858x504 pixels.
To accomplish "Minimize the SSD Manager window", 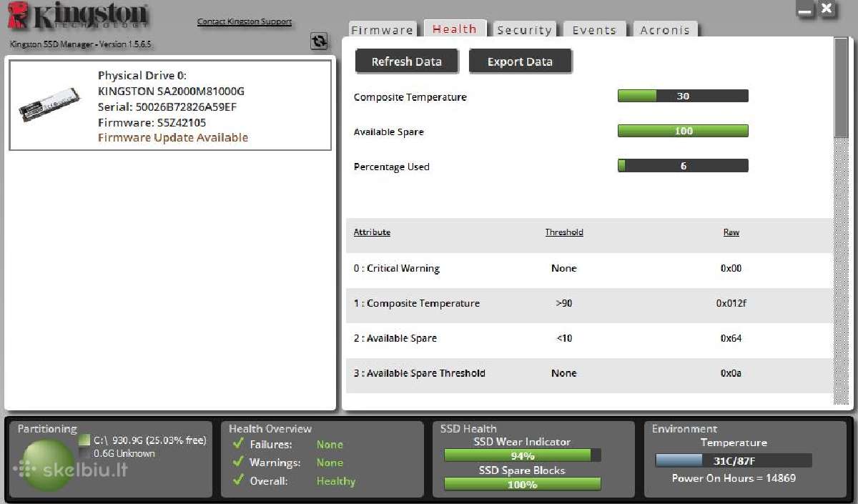I will point(806,9).
